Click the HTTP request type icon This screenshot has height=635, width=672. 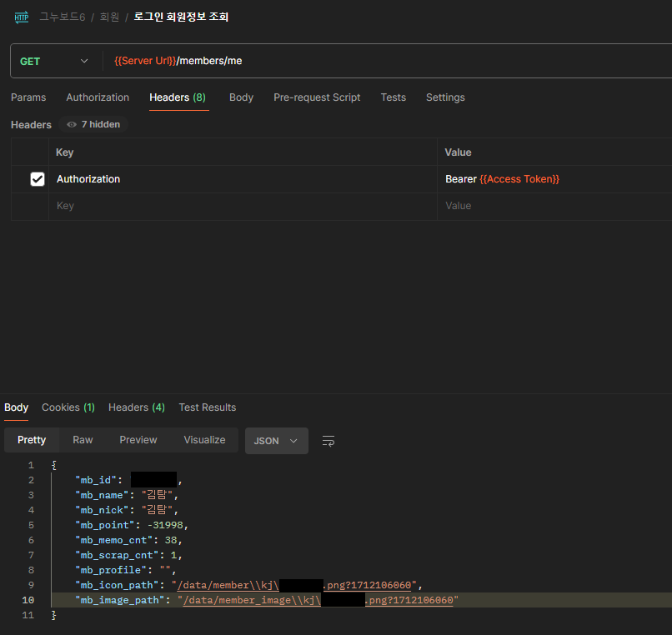[x=22, y=17]
